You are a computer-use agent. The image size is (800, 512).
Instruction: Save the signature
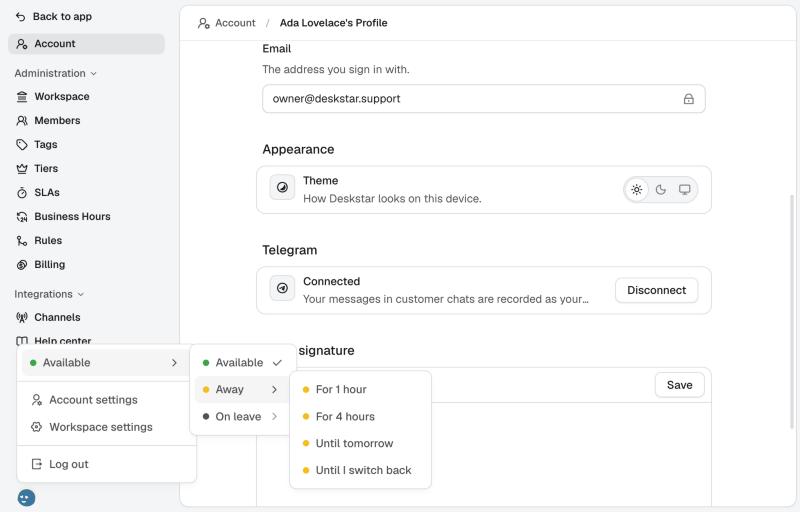click(x=679, y=385)
